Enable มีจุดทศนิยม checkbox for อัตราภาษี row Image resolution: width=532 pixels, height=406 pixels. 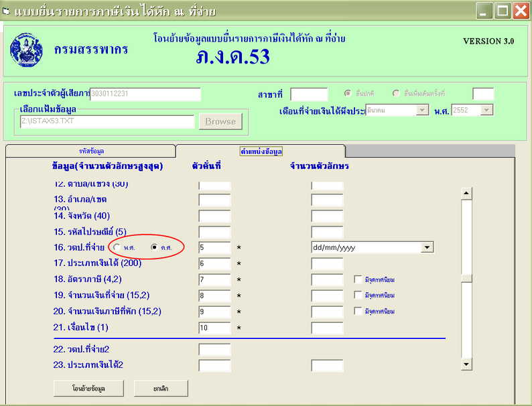click(x=358, y=279)
